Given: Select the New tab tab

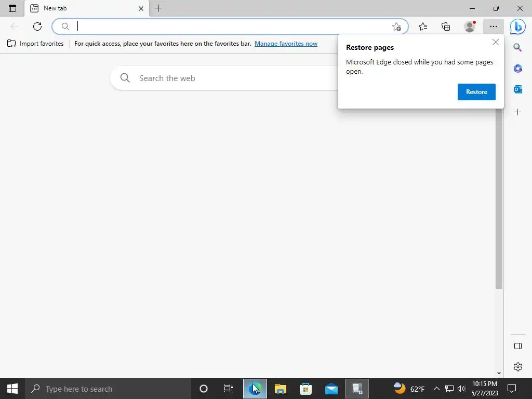Looking at the screenshot, I should [87, 8].
